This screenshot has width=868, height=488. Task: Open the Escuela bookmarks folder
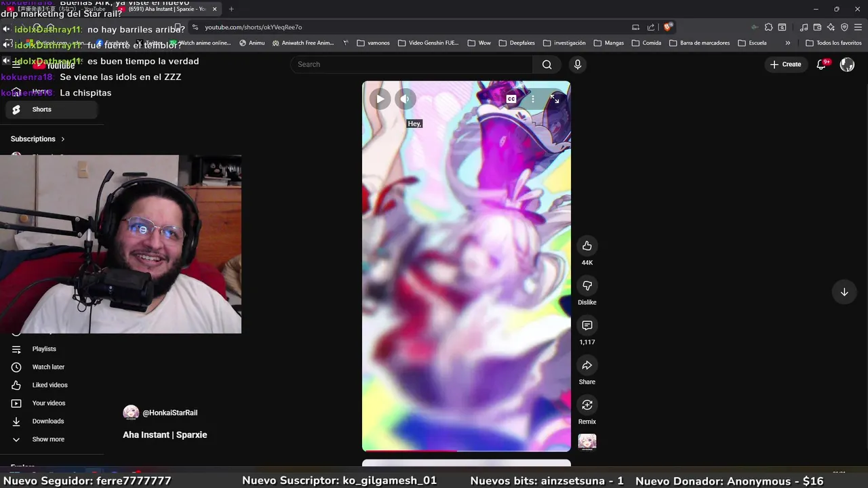tap(752, 43)
